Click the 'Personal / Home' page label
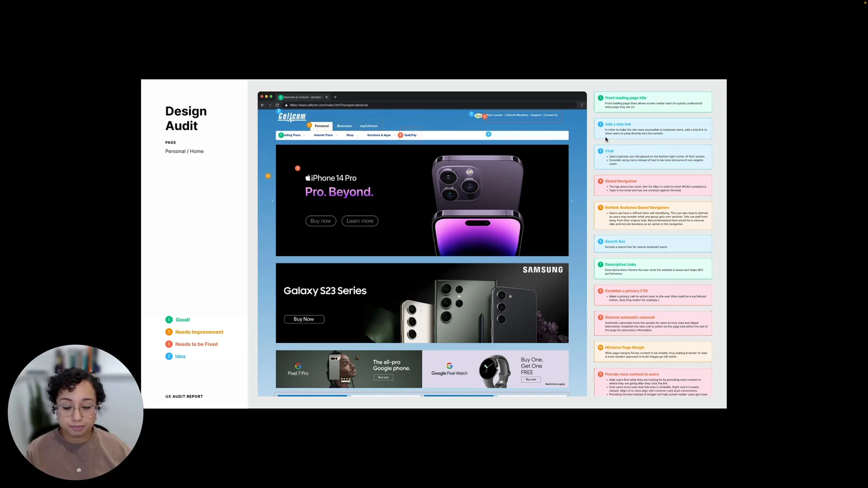Screen dimensions: 868x488 (184, 151)
